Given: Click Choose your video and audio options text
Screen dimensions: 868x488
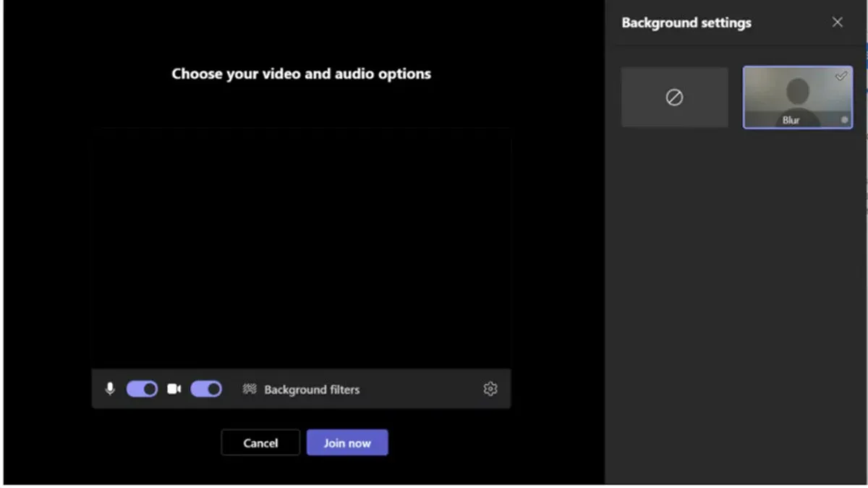Looking at the screenshot, I should click(302, 74).
